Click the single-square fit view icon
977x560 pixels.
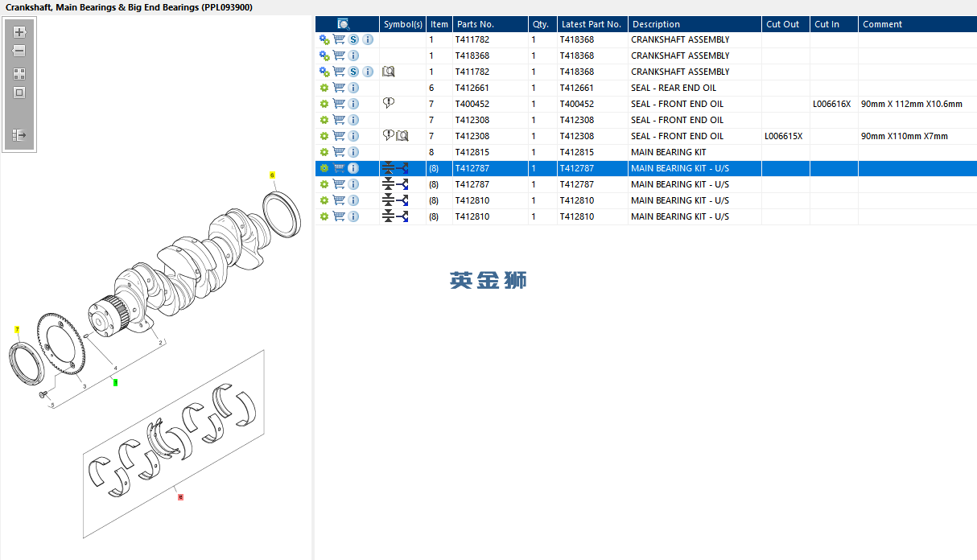[x=19, y=93]
